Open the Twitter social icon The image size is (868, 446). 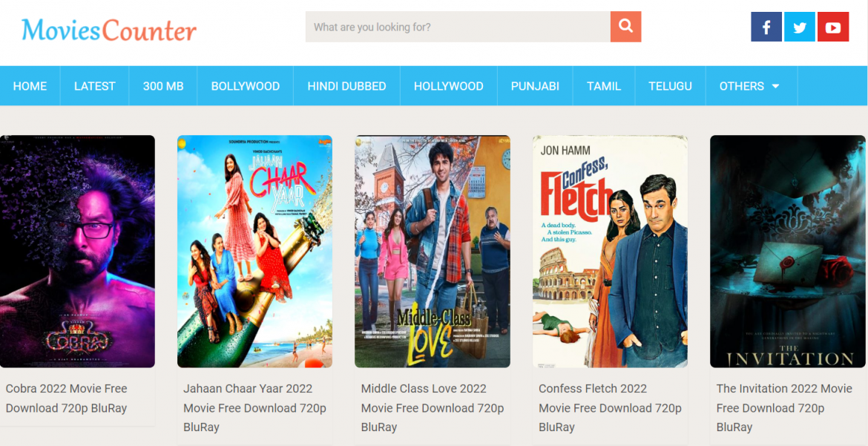[799, 27]
